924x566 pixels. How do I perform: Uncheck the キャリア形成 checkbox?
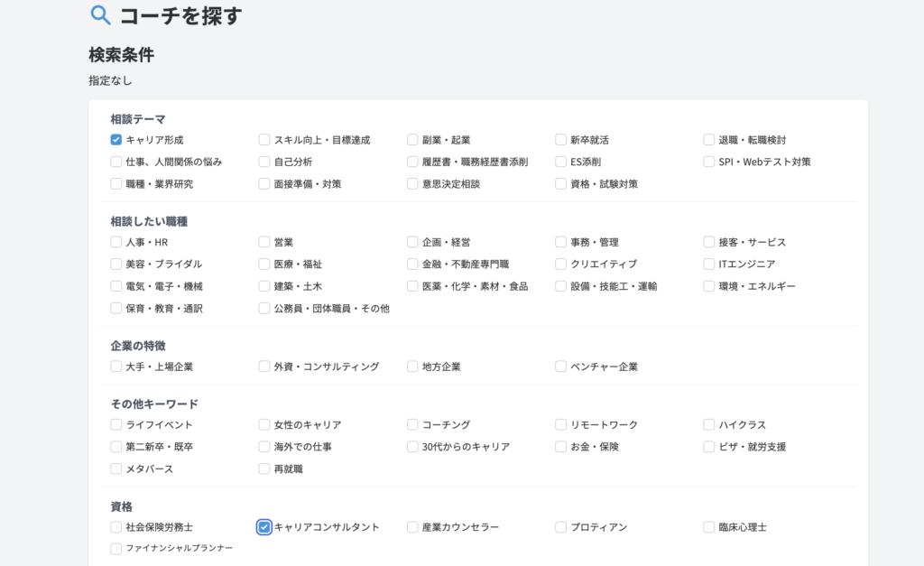click(116, 140)
